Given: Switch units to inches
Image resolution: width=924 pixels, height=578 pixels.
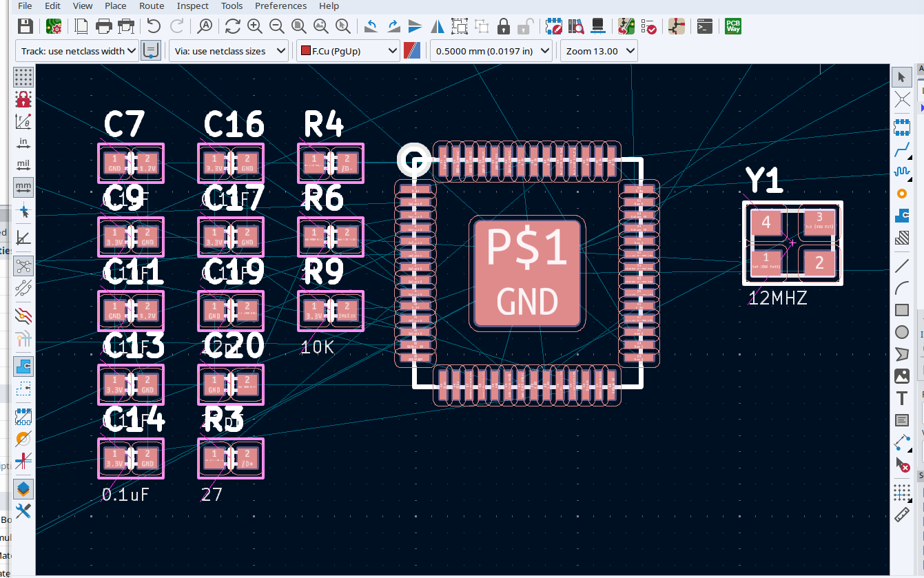Looking at the screenshot, I should pos(23,143).
